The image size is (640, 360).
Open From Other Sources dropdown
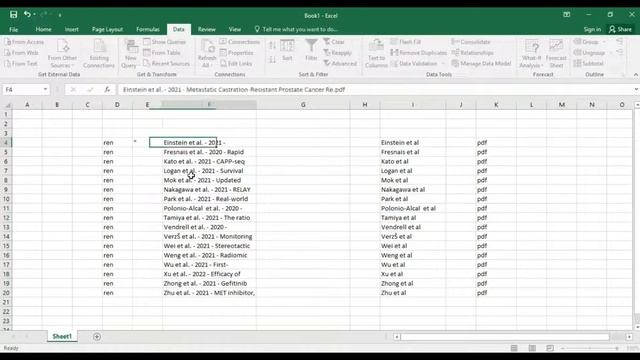(x=62, y=53)
